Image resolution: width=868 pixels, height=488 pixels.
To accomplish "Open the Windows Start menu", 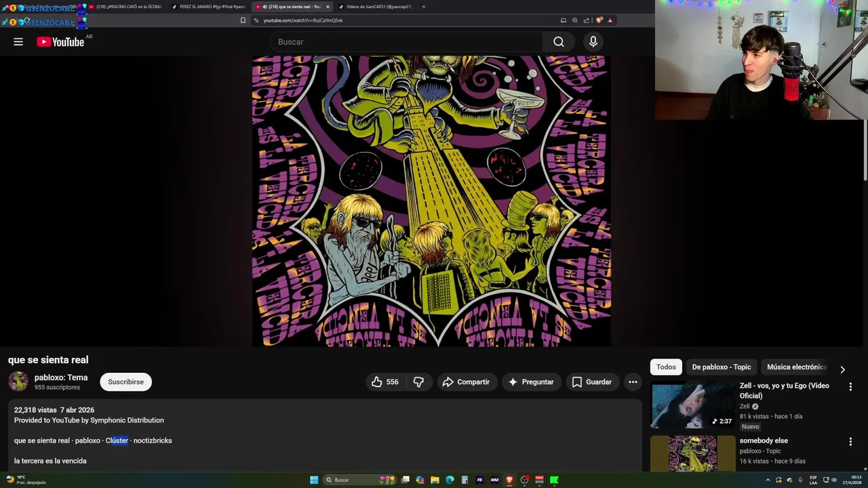I will [x=314, y=480].
